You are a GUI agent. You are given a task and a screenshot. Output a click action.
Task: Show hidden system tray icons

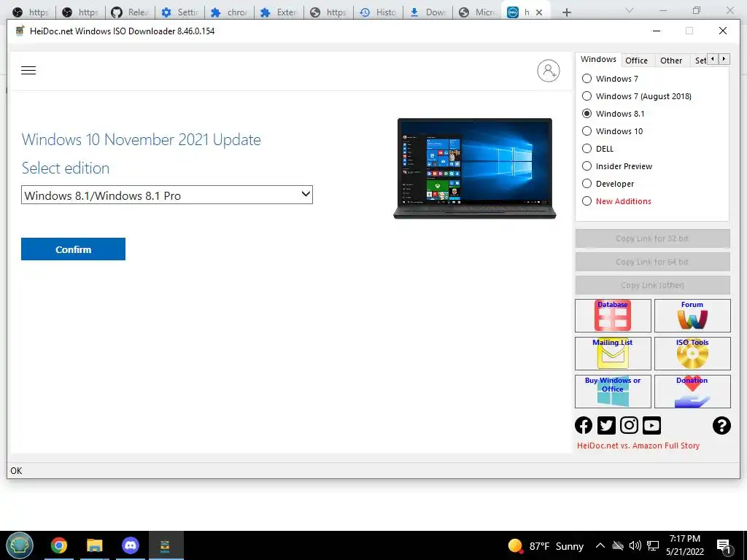click(600, 545)
